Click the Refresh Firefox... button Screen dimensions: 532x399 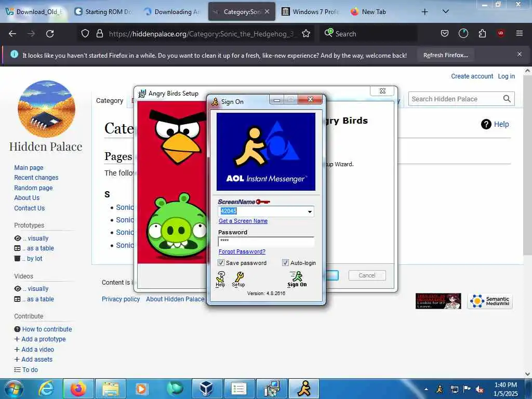pyautogui.click(x=445, y=55)
